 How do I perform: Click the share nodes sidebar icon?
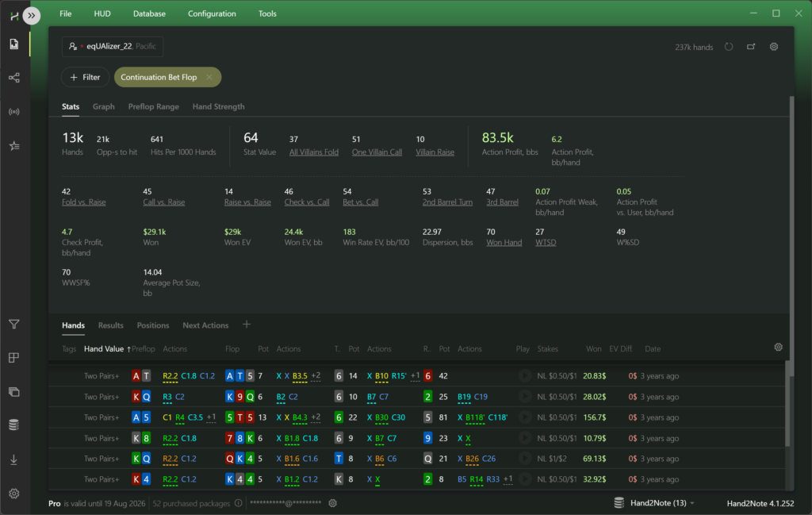click(14, 78)
